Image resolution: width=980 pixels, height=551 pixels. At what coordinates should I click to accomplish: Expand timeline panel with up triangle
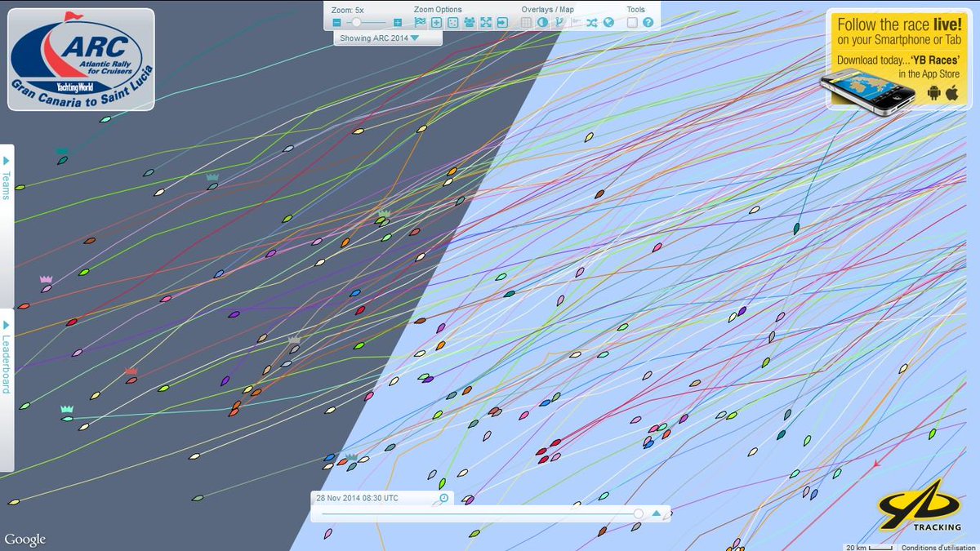pos(656,513)
